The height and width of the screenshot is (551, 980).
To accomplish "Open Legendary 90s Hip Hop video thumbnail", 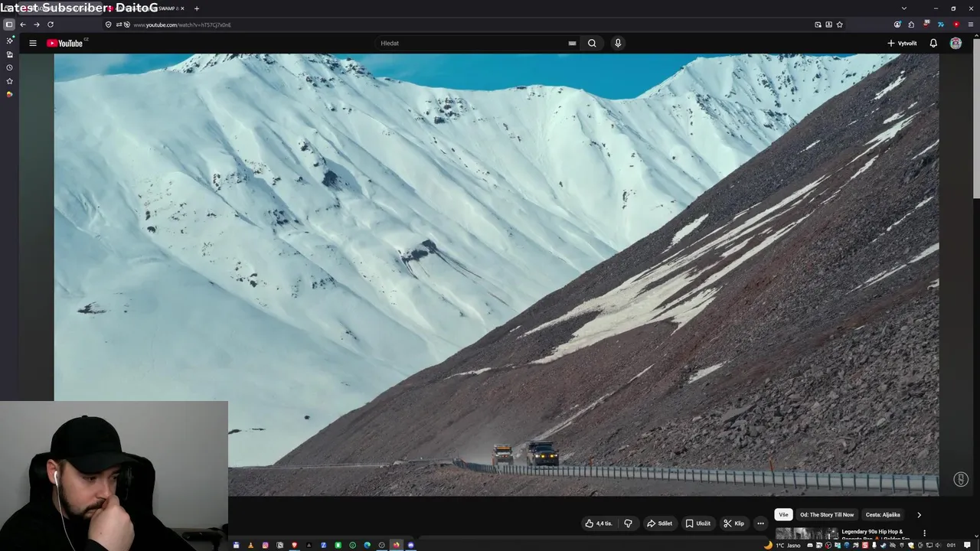I will coord(807,533).
